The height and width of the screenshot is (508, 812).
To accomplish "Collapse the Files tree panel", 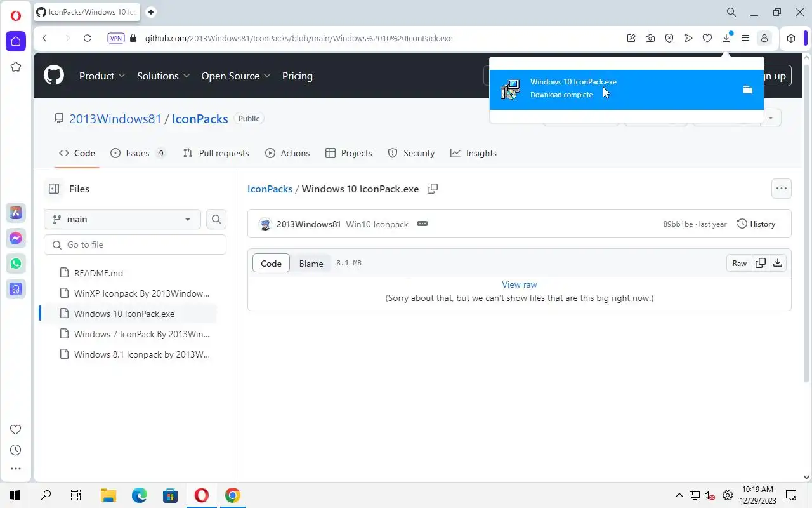I will click(54, 189).
